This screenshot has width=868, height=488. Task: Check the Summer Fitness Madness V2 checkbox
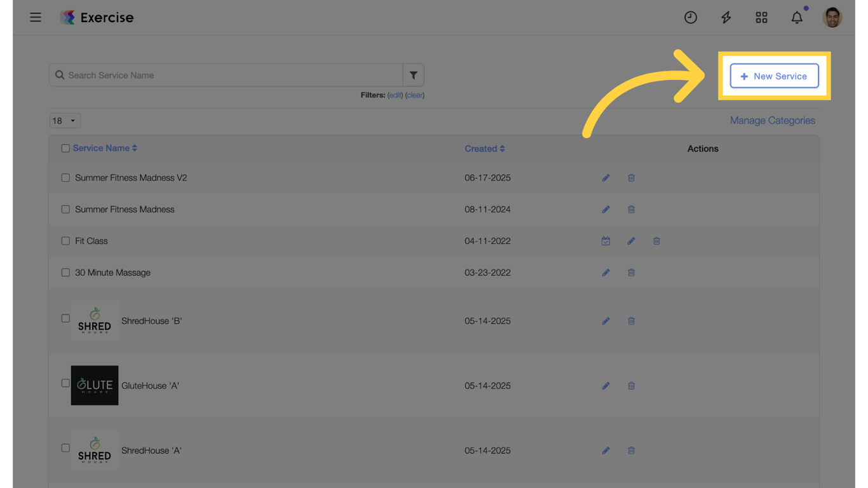[x=65, y=178]
